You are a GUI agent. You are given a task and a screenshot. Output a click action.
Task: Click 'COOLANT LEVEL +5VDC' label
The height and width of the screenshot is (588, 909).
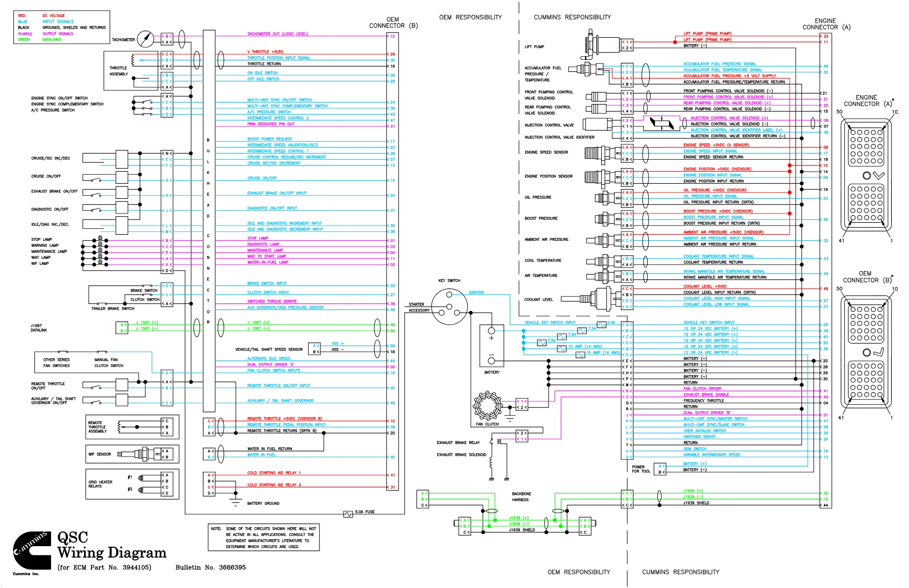[705, 287]
